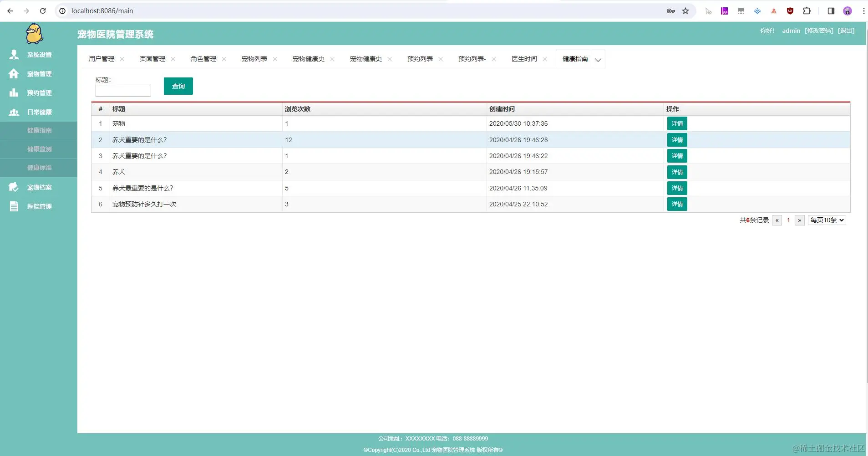Image resolution: width=868 pixels, height=456 pixels.
Task: Select page number 1
Action: [x=788, y=220]
